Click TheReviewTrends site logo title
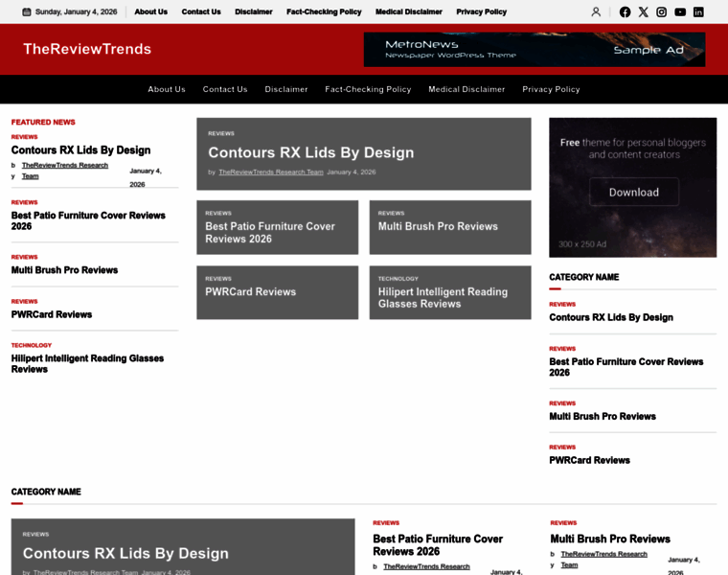Screen dimensions: 728x575 tap(87, 49)
